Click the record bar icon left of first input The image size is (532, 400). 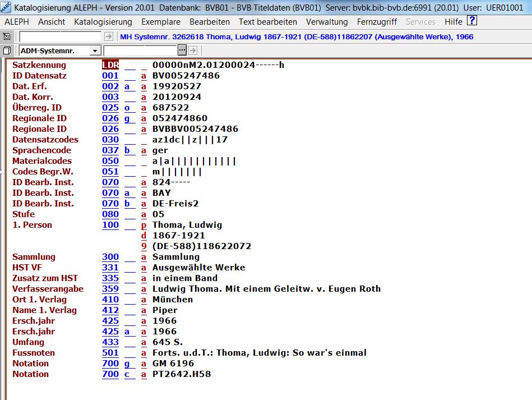(7, 36)
